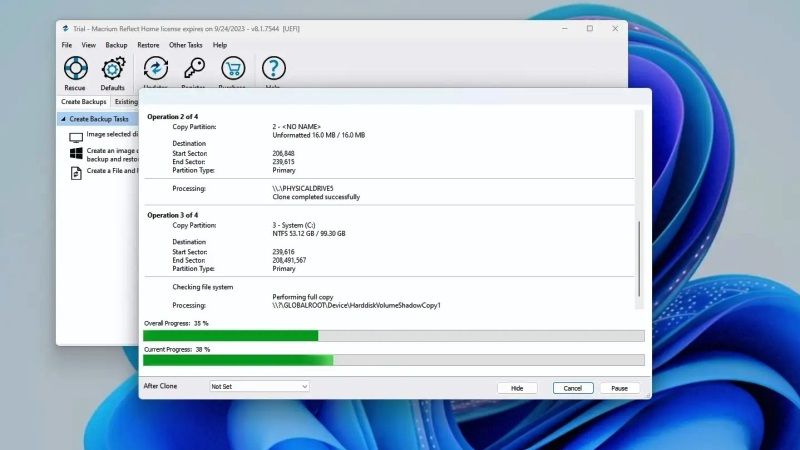800x450 pixels.
Task: Click the Unformatted 16.0 MB text
Action: click(x=318, y=135)
